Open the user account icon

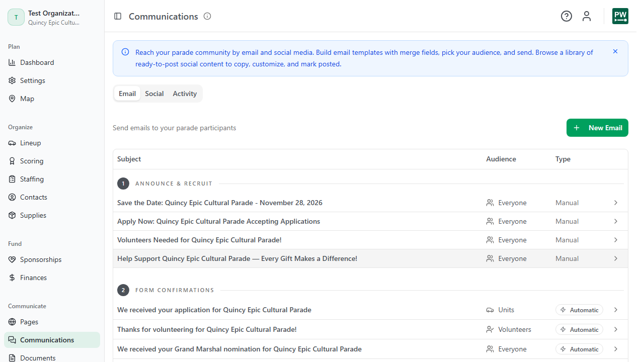coord(587,16)
